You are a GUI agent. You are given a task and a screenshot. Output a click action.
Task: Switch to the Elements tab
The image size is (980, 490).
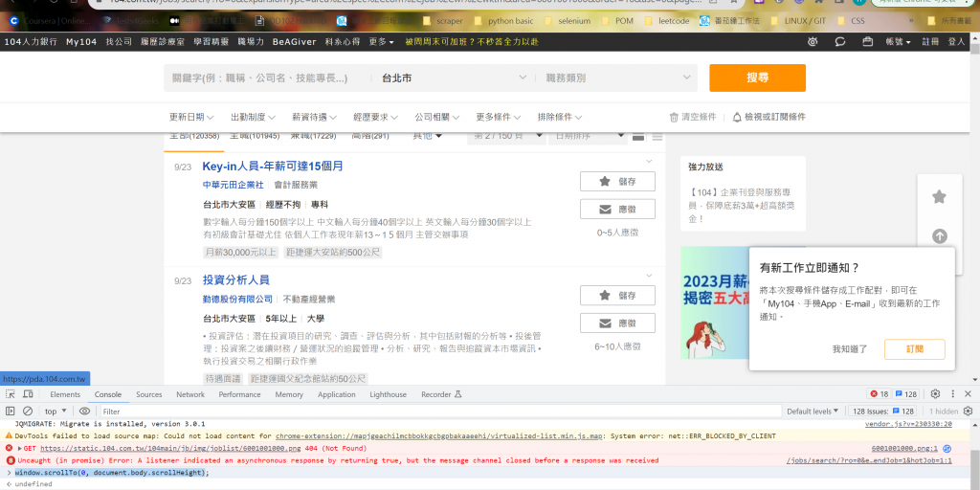click(65, 394)
